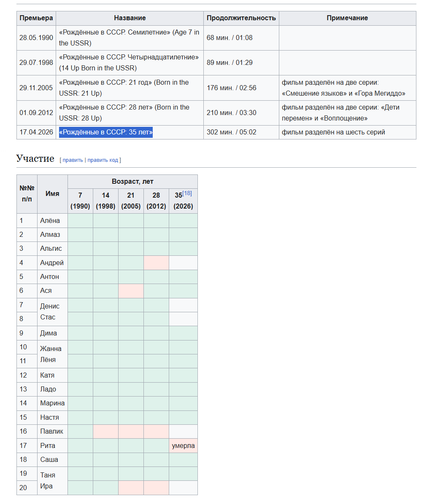Click the «фильм разделён на шесть серий» note
Viewport: 424px width, 504px height.
pos(333,132)
